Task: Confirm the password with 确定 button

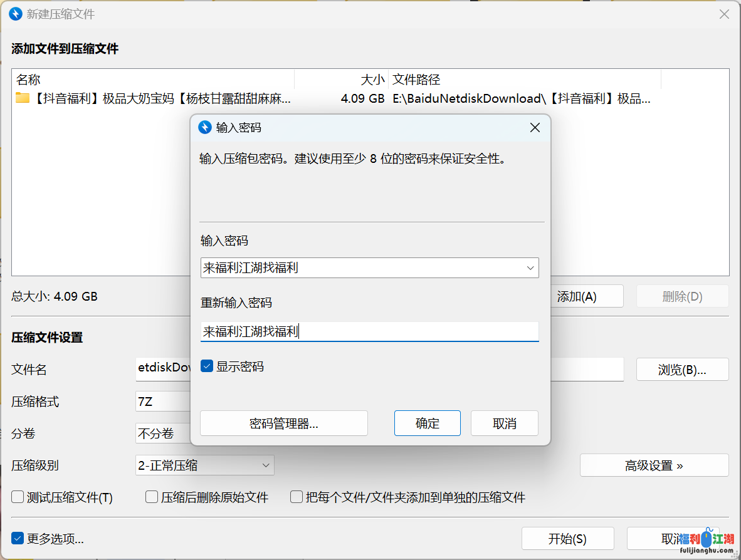Action: (x=427, y=423)
